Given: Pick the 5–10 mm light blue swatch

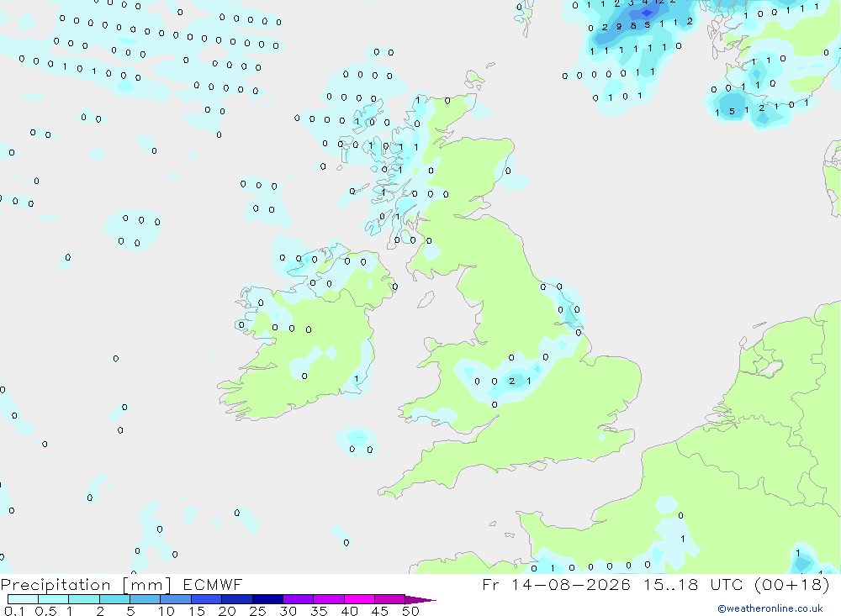Looking at the screenshot, I should tap(145, 599).
